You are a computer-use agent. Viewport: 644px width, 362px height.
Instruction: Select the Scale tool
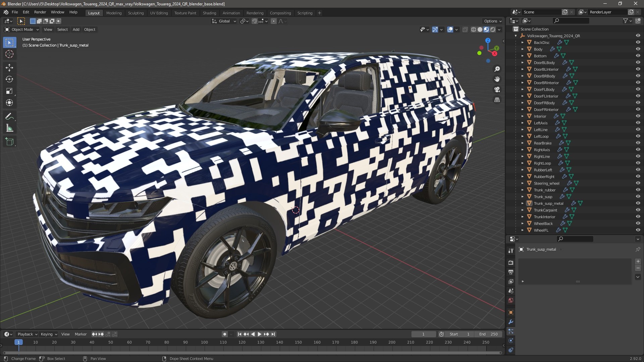click(9, 91)
